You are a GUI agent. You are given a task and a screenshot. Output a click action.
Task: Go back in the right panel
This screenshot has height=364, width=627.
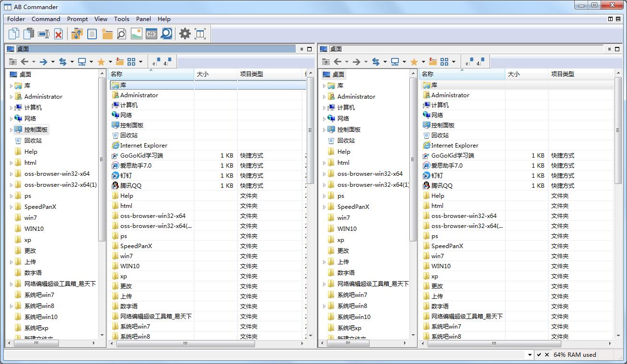click(x=337, y=62)
